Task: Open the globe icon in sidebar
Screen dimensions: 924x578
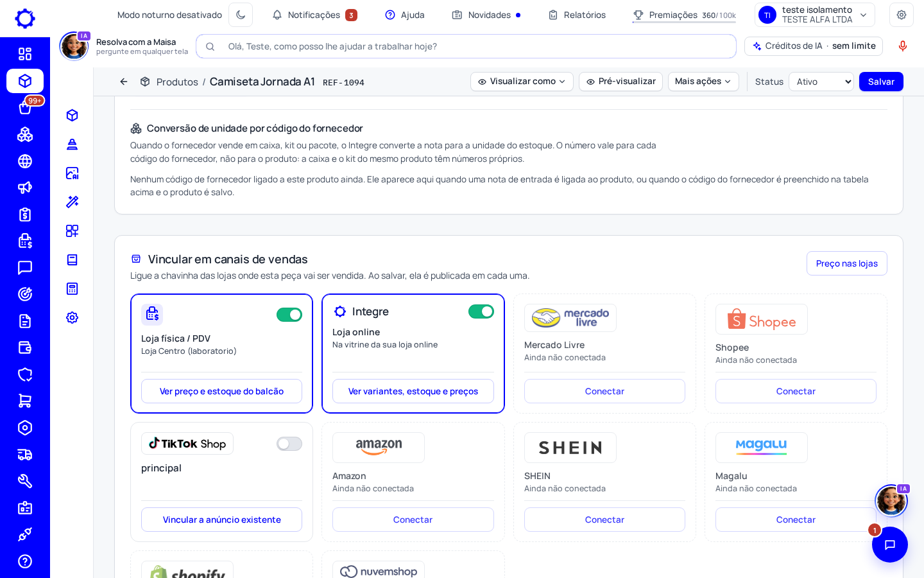Action: [x=25, y=161]
